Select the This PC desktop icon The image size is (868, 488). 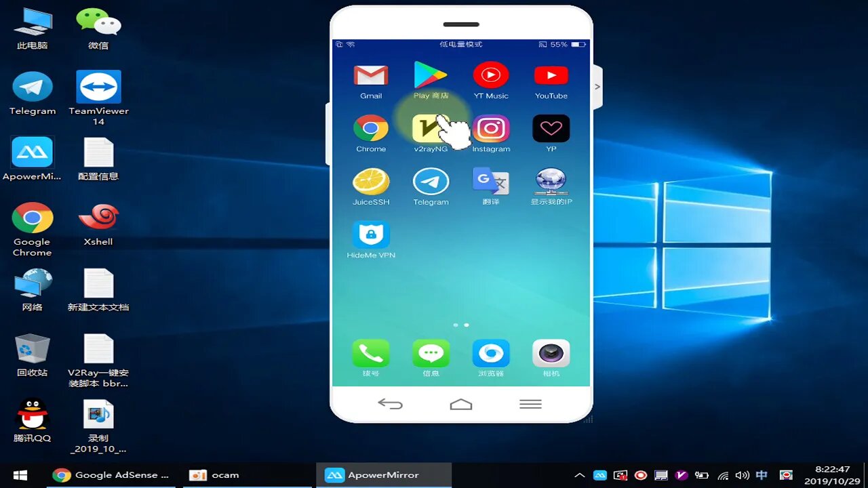[x=33, y=28]
